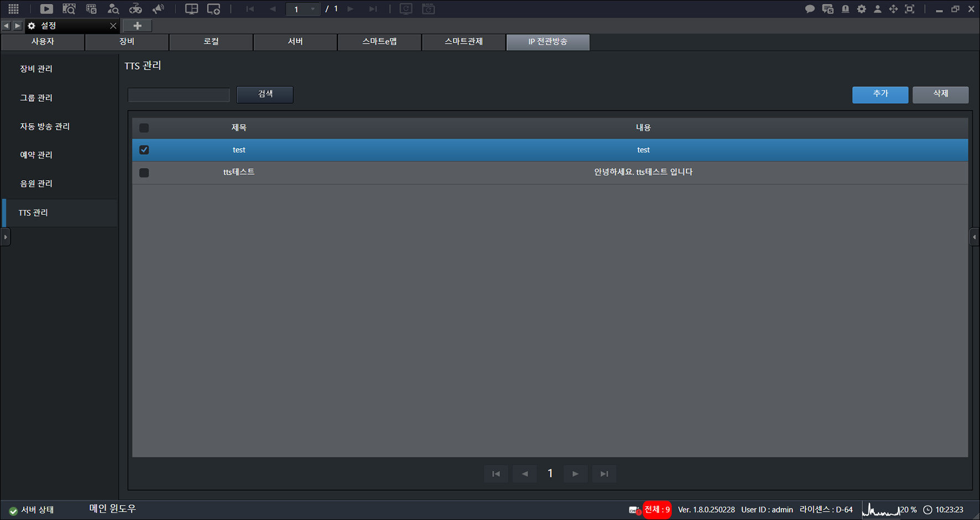Open the camera search playback icon

coord(69,9)
